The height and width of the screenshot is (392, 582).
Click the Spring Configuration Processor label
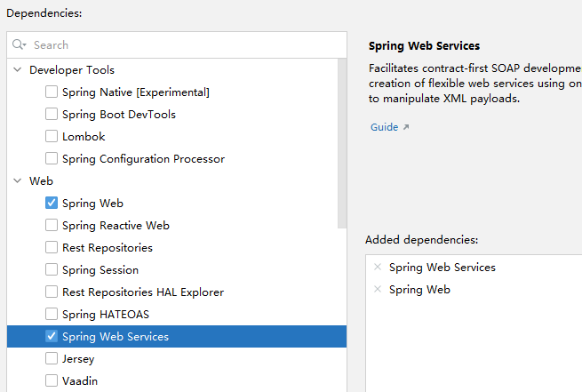(143, 159)
